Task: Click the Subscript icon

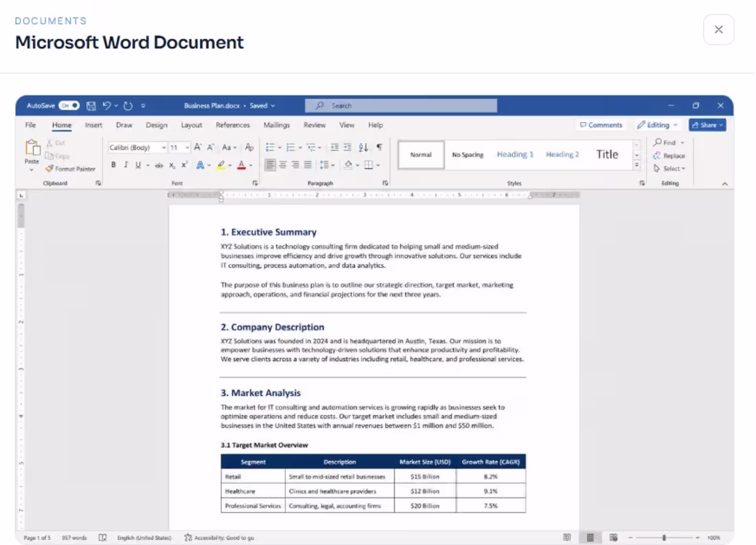Action: click(172, 166)
